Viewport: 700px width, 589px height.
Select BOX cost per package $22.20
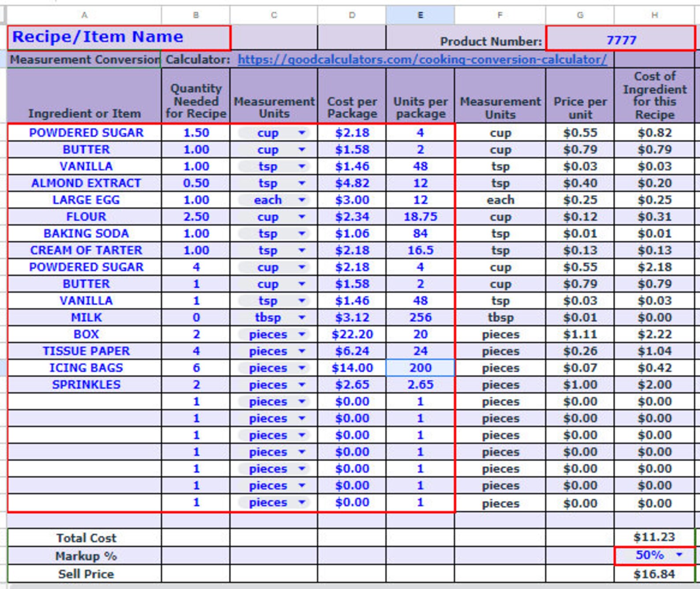(352, 334)
